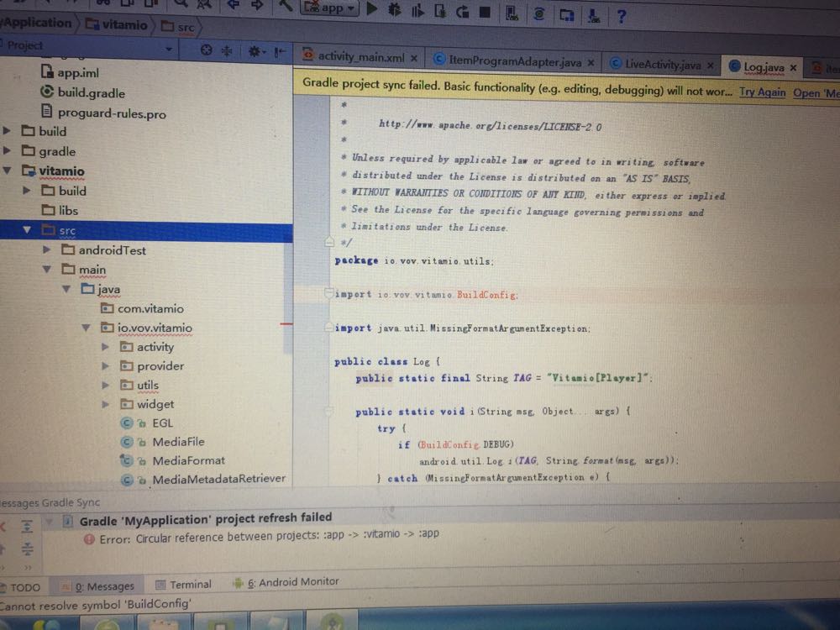Click the Hide Project panel icon
840x630 pixels.
point(280,52)
